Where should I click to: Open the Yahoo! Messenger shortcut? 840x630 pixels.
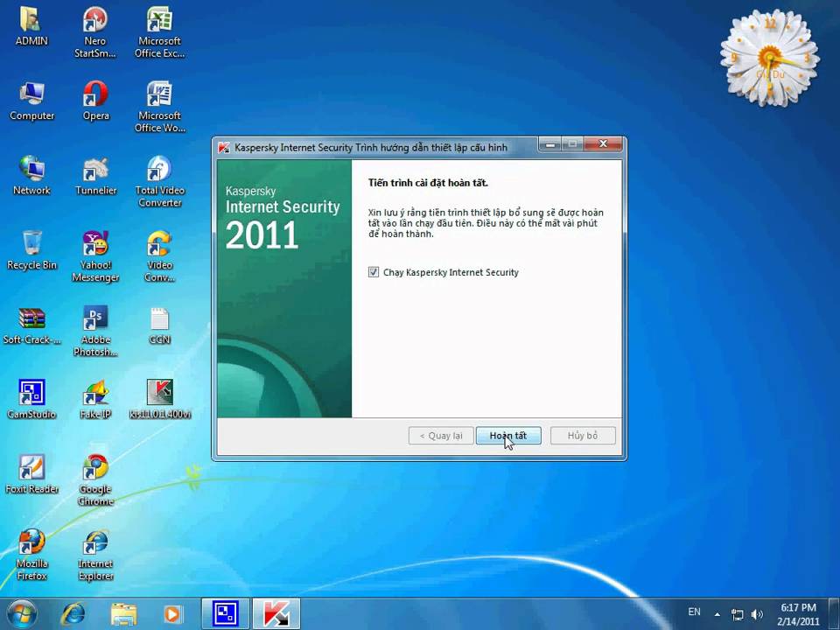click(95, 256)
